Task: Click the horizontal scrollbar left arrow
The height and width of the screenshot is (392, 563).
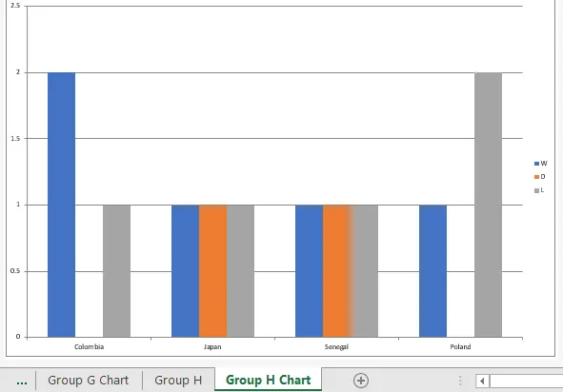Action: tap(482, 381)
